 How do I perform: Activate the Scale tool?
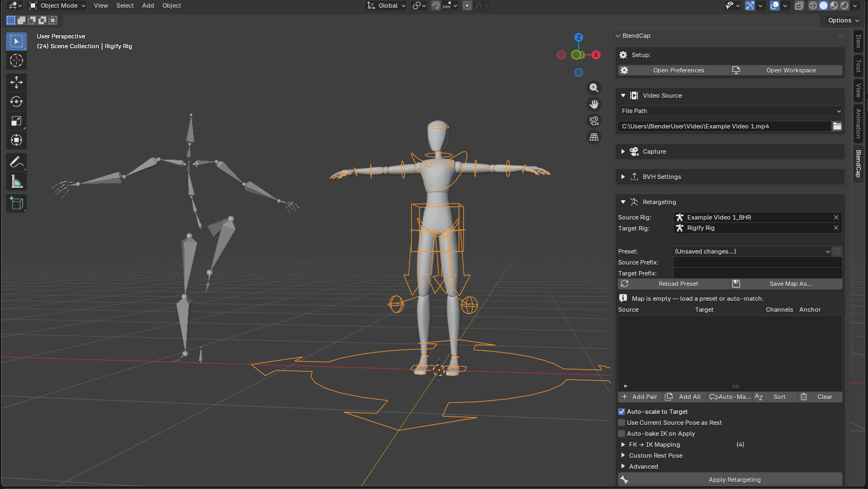(16, 121)
